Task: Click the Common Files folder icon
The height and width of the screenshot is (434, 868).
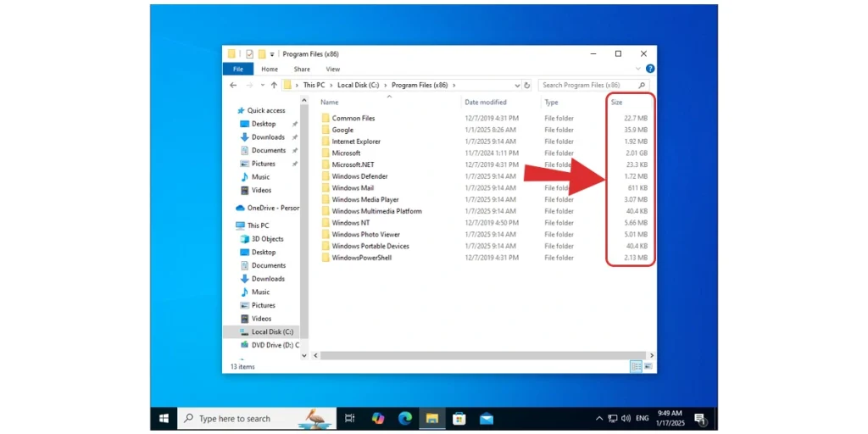Action: (325, 118)
